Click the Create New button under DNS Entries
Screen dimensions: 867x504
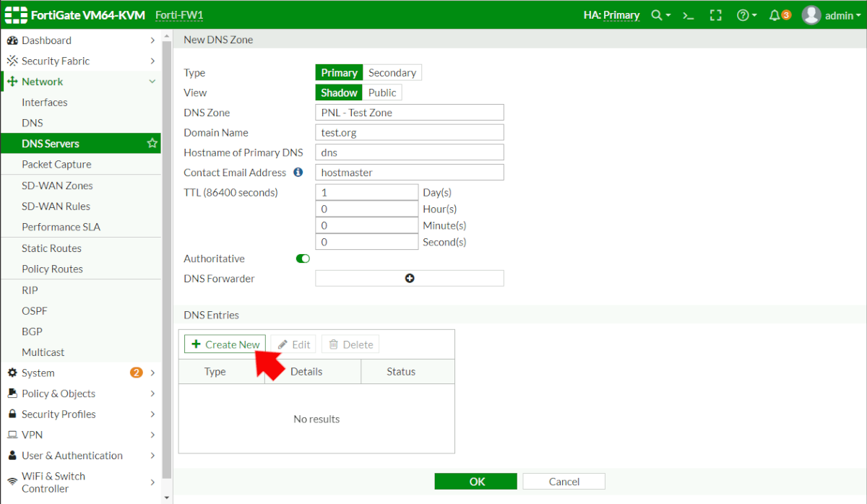[x=225, y=344]
